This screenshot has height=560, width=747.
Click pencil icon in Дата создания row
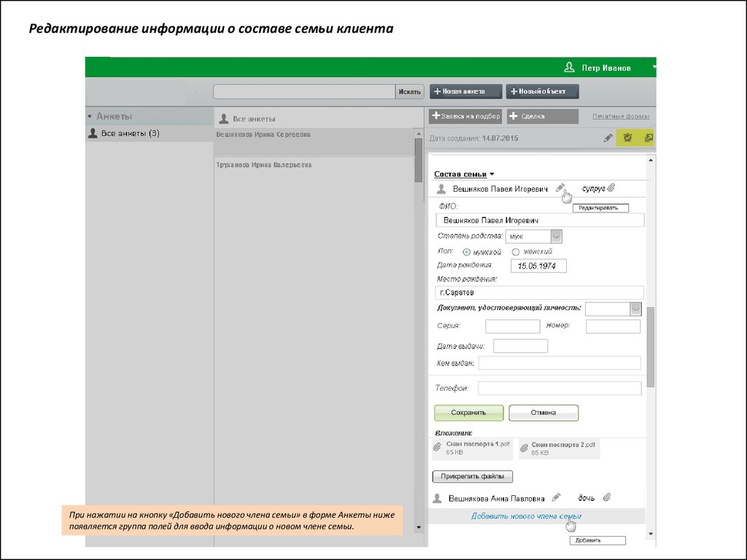608,138
